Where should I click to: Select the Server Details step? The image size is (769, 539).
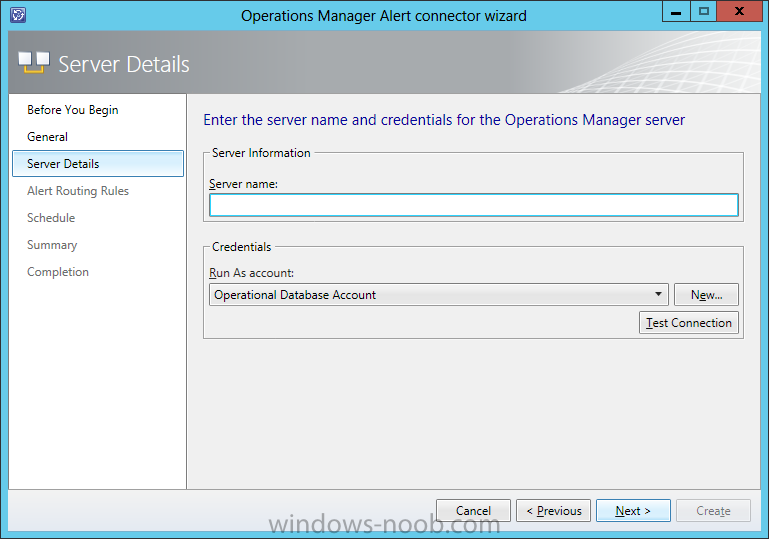point(98,164)
